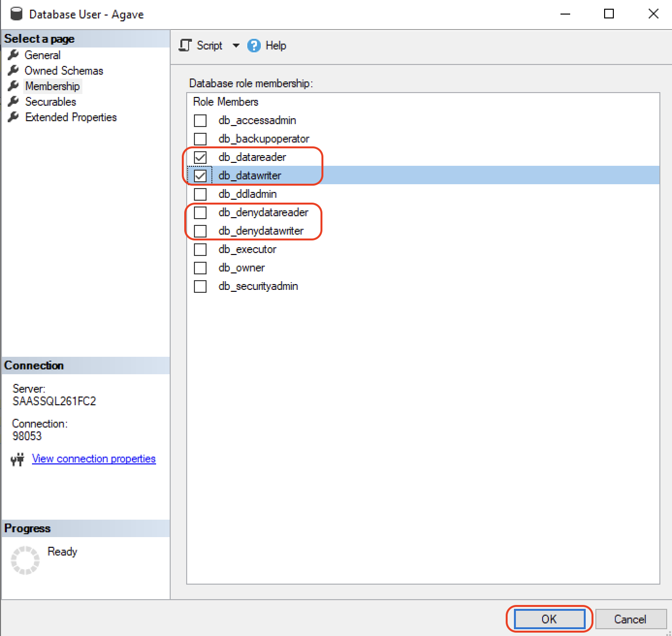Select the db_accessadmin row label

click(257, 120)
